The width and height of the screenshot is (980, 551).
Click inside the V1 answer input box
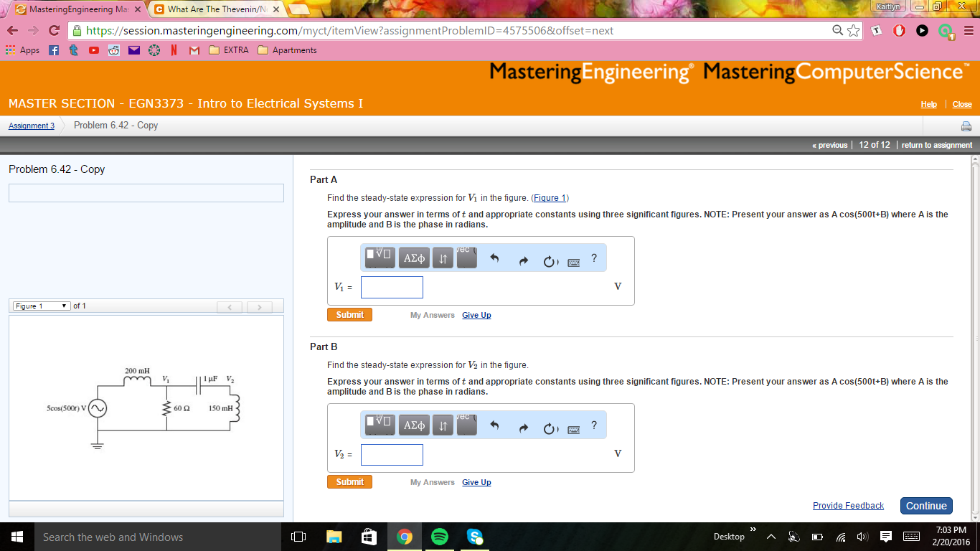coord(392,287)
